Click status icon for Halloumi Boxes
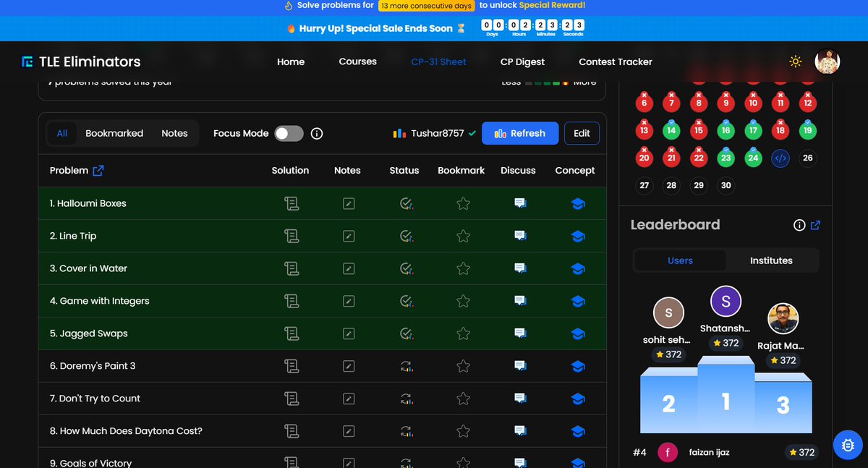The height and width of the screenshot is (468, 868). 406,204
